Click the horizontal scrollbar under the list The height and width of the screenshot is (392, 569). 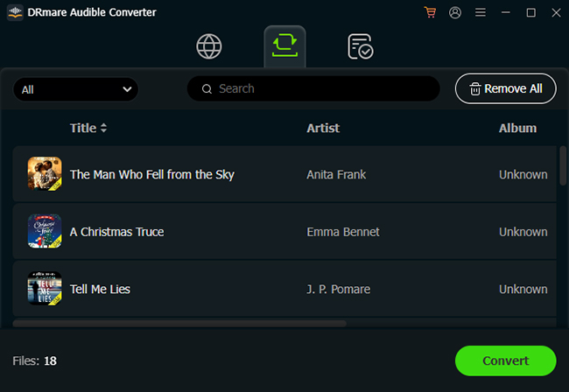(179, 324)
